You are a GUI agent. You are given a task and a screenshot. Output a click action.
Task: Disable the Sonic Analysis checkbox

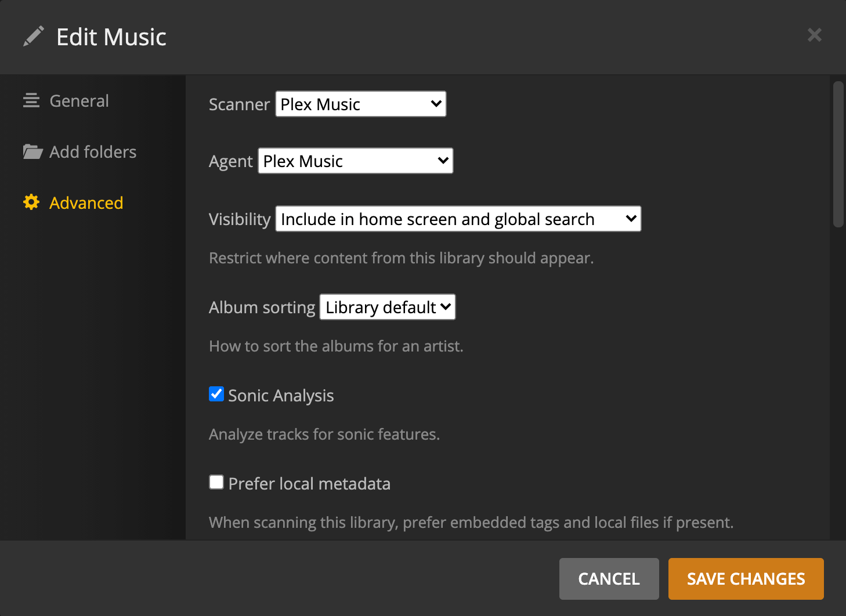pyautogui.click(x=216, y=394)
